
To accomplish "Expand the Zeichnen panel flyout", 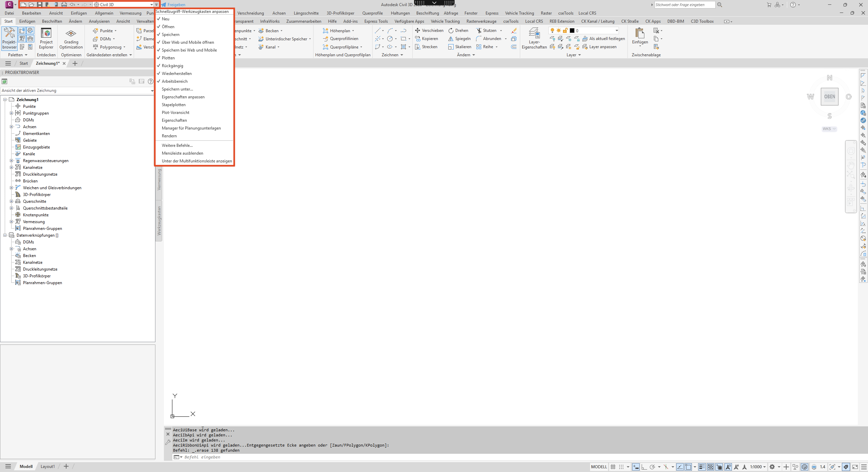I will (x=392, y=55).
